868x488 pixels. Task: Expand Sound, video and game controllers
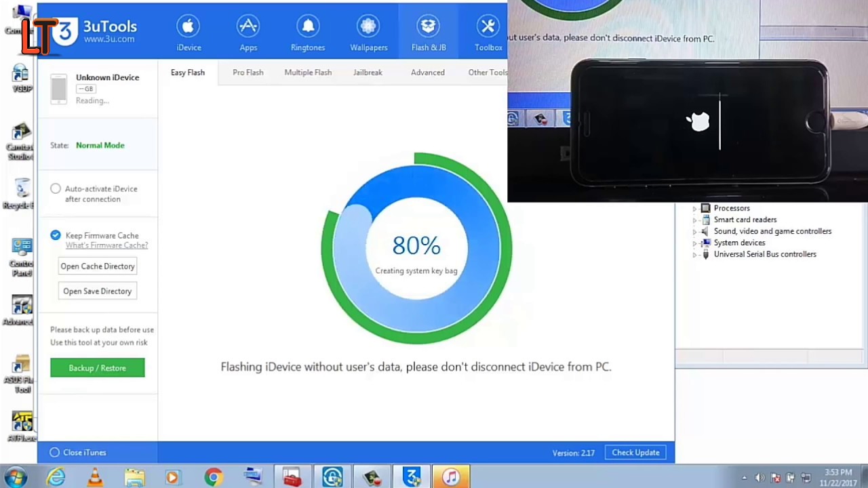[x=694, y=232]
